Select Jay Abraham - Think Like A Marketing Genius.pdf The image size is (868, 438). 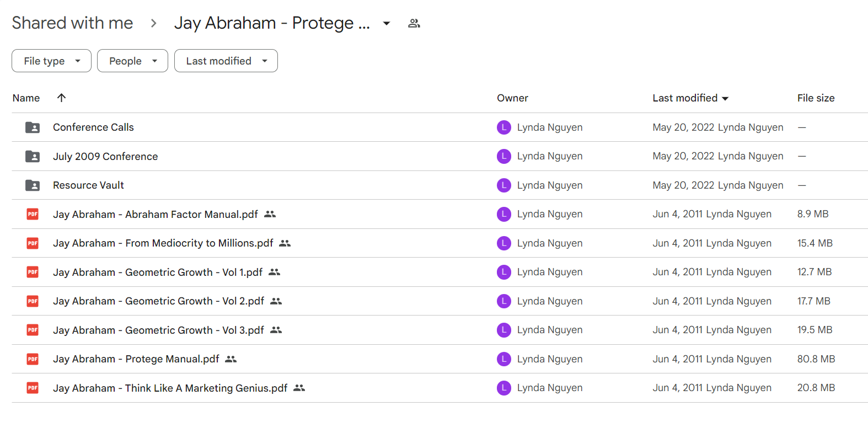click(x=170, y=388)
